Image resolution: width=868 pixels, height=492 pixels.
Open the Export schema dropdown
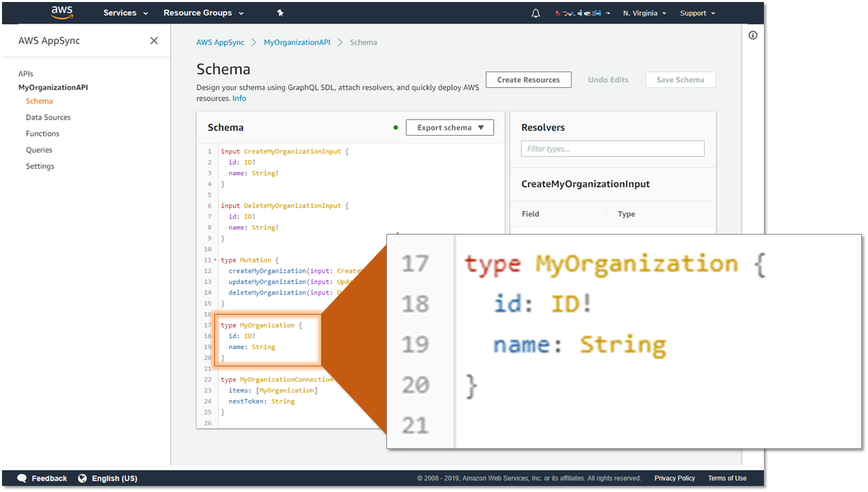coord(449,127)
